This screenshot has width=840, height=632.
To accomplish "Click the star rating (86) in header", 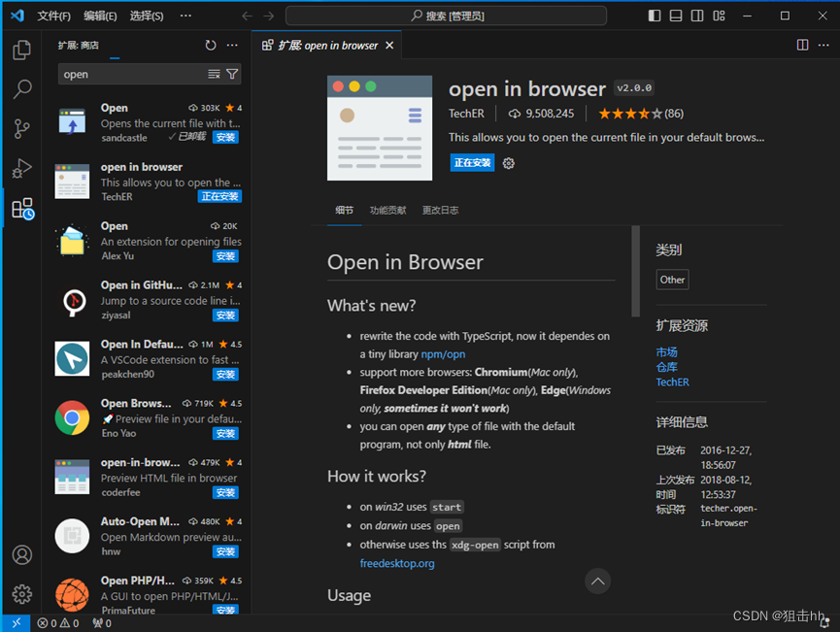I will pyautogui.click(x=641, y=114).
